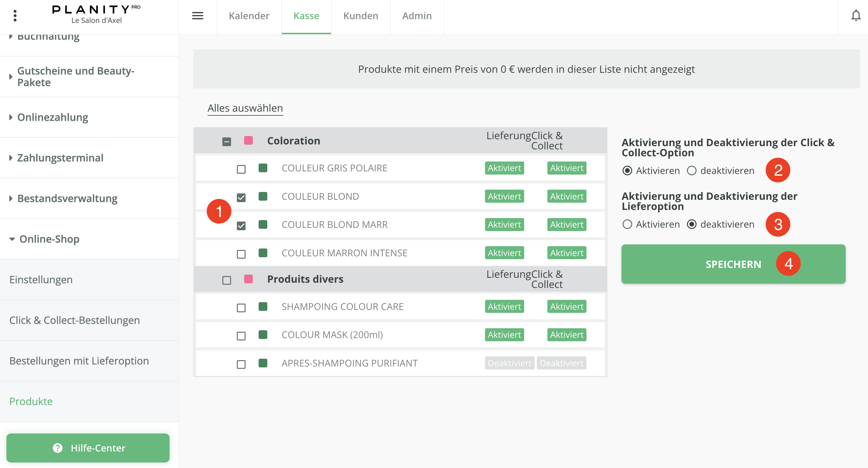Image resolution: width=868 pixels, height=468 pixels.
Task: Click the green square next to COULEUR BLOND
Action: 263,196
